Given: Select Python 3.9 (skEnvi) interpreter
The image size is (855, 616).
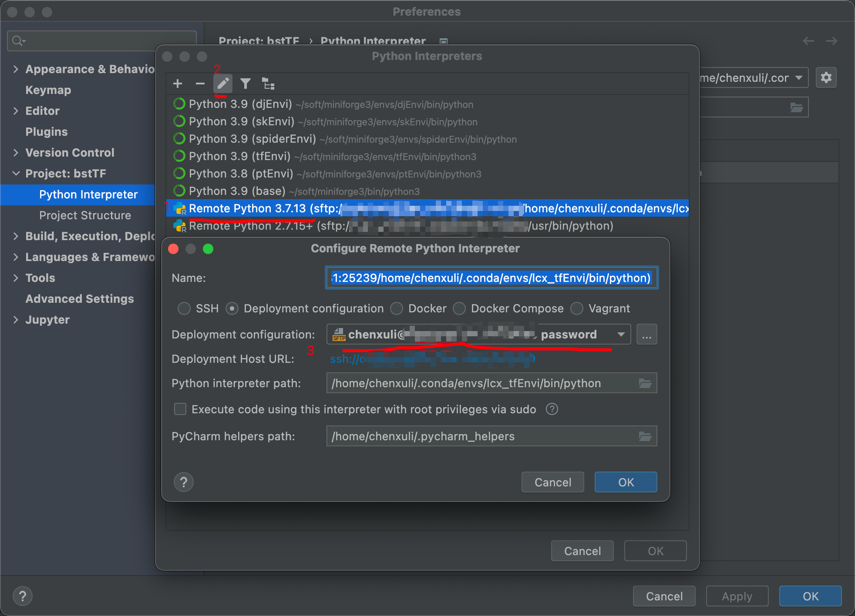Looking at the screenshot, I should pos(427,121).
